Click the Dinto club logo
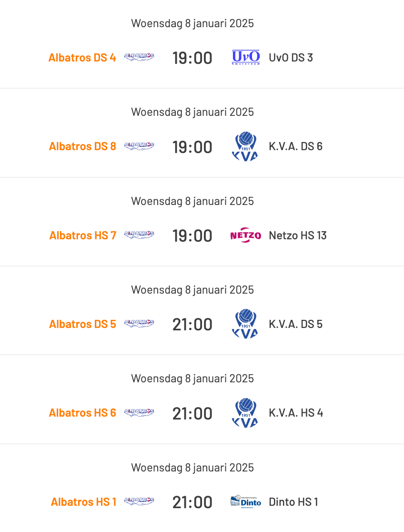The height and width of the screenshot is (532, 404). click(x=245, y=501)
